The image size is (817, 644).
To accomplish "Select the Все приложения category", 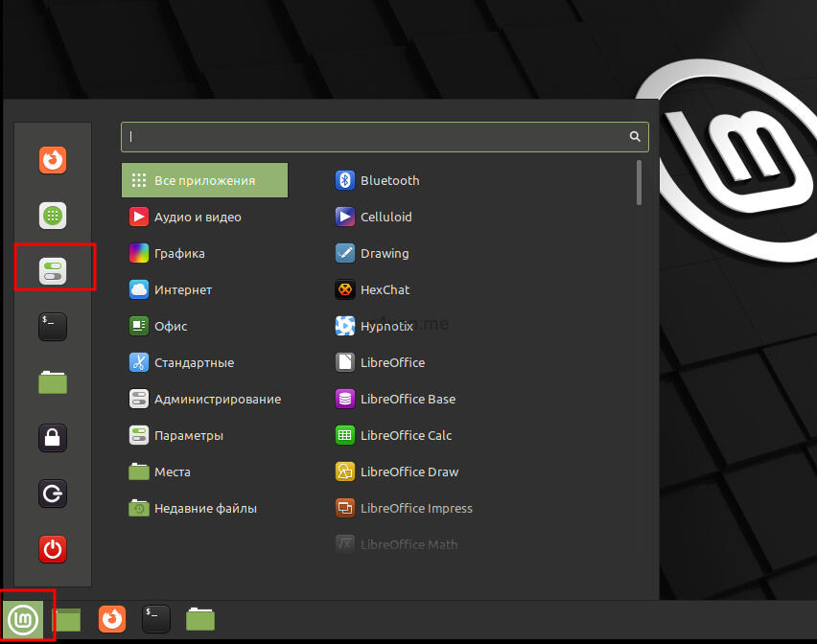I will click(204, 180).
